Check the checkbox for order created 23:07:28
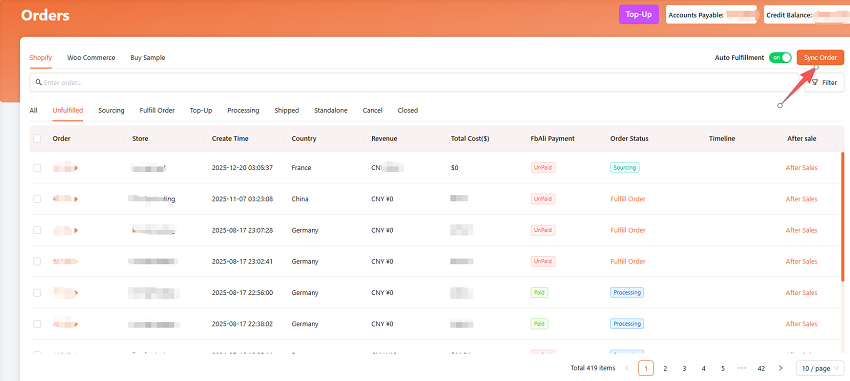 coord(37,230)
